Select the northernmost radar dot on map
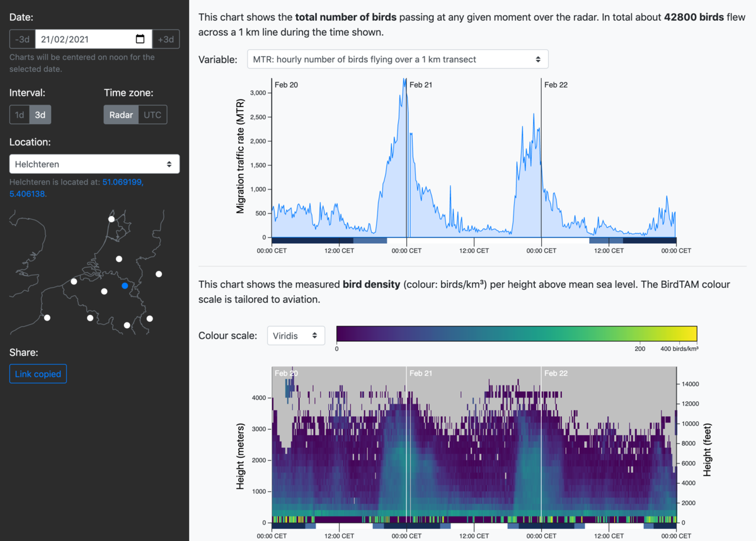This screenshot has width=756, height=541. (x=112, y=219)
